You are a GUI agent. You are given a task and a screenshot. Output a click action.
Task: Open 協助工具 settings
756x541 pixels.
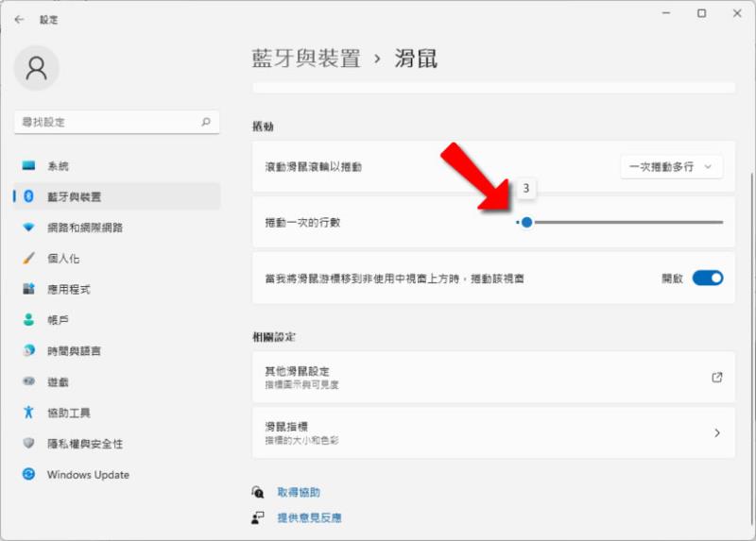116,412
